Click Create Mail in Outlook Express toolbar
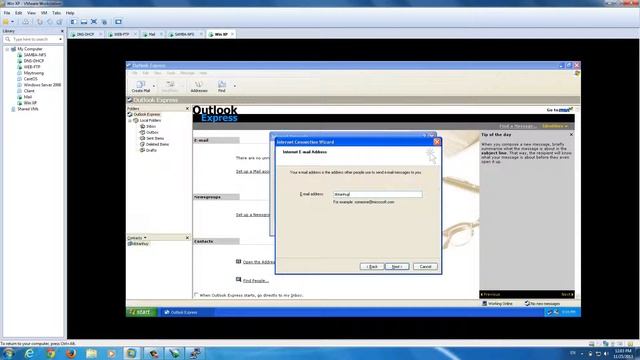Screen dimensions: 640x360 click(x=141, y=86)
